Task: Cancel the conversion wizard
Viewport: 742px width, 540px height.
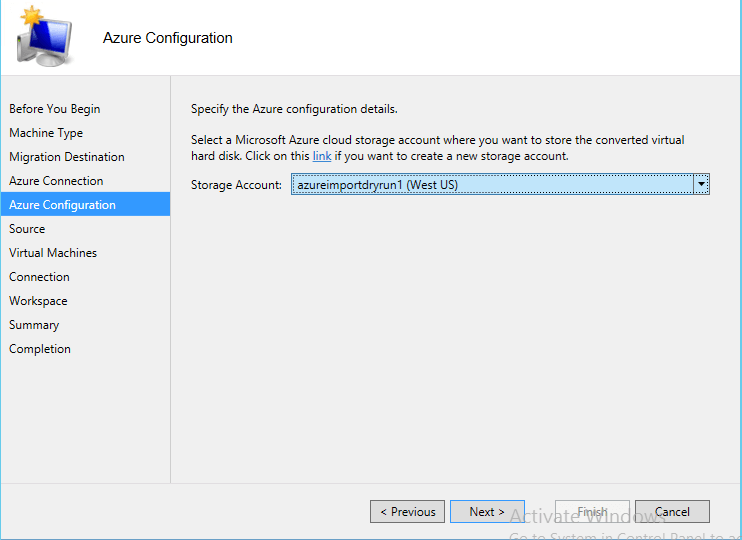Action: [672, 512]
